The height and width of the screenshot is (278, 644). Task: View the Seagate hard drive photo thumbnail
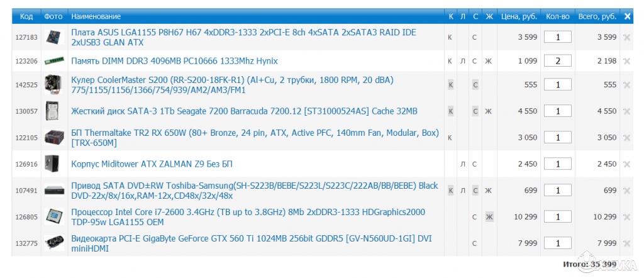click(x=53, y=111)
